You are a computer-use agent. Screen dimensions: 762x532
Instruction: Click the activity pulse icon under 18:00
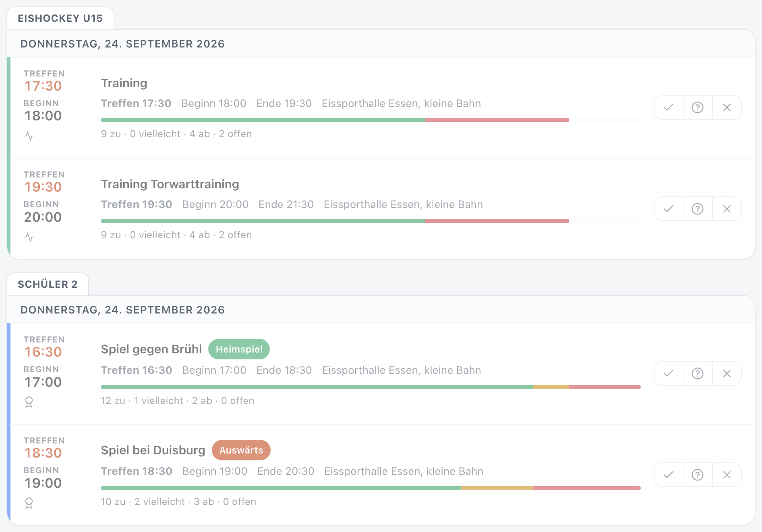click(29, 136)
